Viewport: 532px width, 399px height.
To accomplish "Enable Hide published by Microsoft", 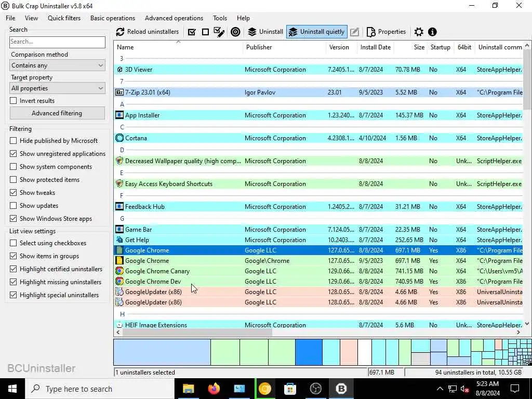I will [x=13, y=140].
